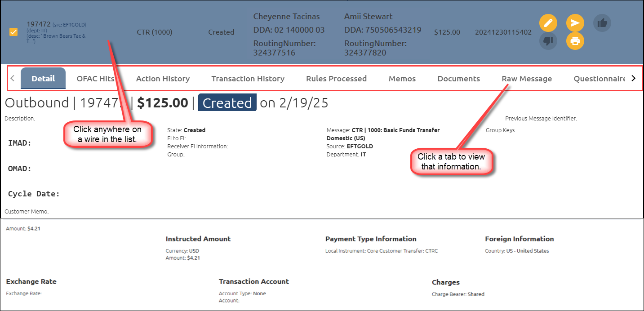The height and width of the screenshot is (311, 644).
Task: Print the wire using the printer icon
Action: coord(575,41)
